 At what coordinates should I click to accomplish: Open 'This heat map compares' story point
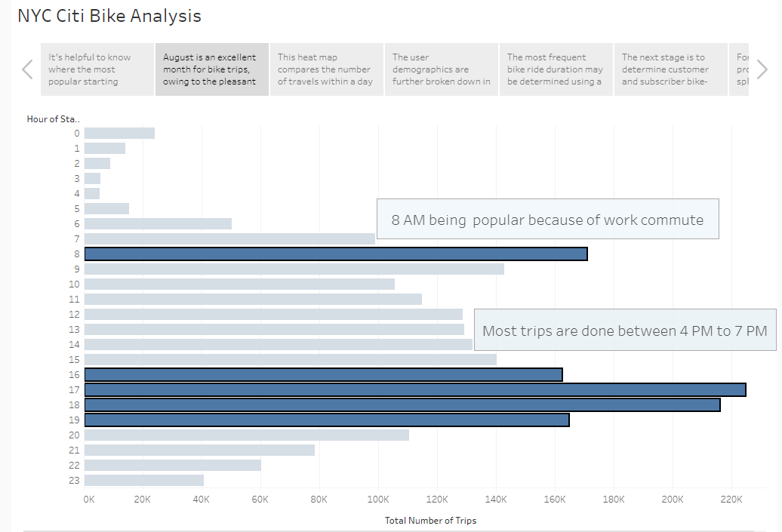point(327,69)
